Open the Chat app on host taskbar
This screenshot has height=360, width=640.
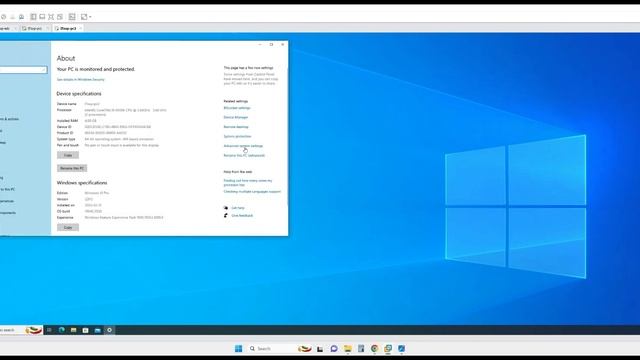[334, 348]
